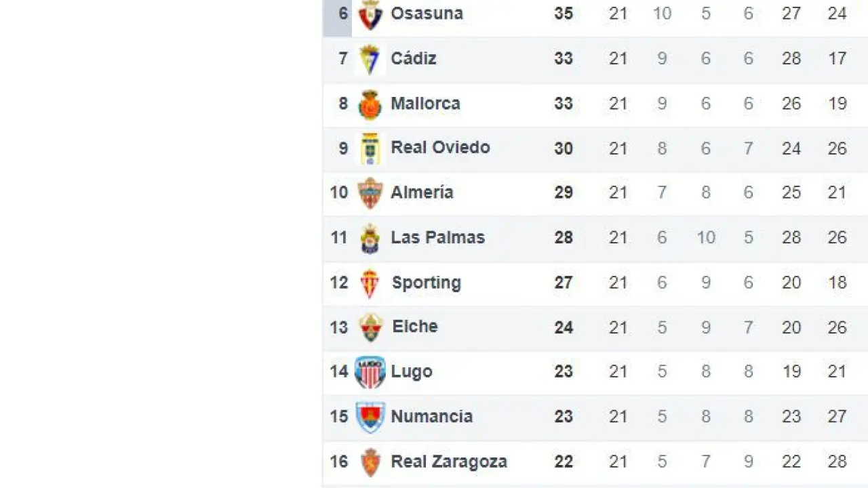Click the Numancia shield crest
This screenshot has height=488, width=868.
370,417
